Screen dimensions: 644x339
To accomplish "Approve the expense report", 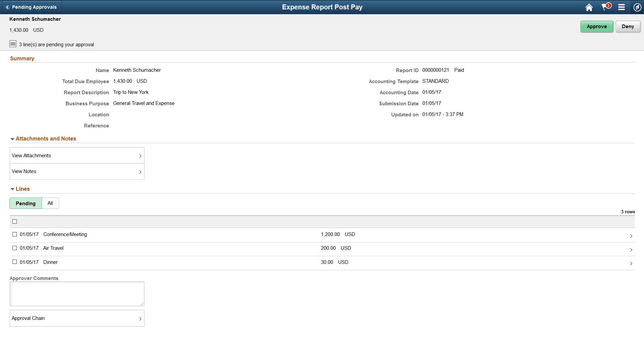I will pos(597,26).
